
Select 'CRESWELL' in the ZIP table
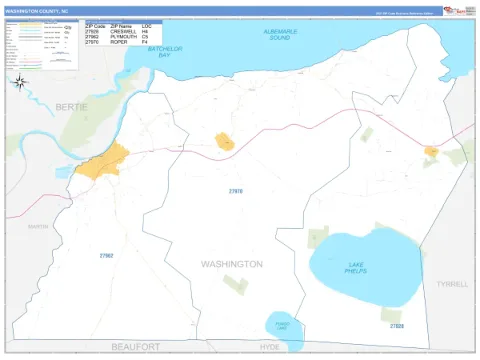(123, 32)
